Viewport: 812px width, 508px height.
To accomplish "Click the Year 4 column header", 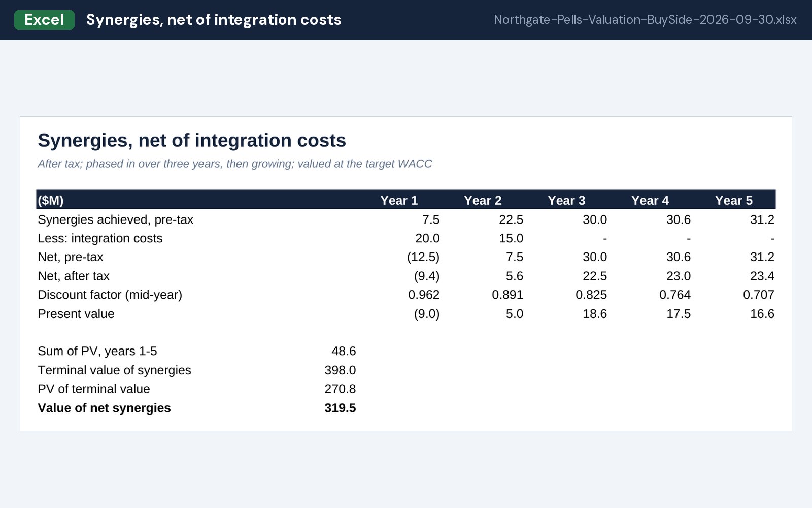I will [x=650, y=200].
